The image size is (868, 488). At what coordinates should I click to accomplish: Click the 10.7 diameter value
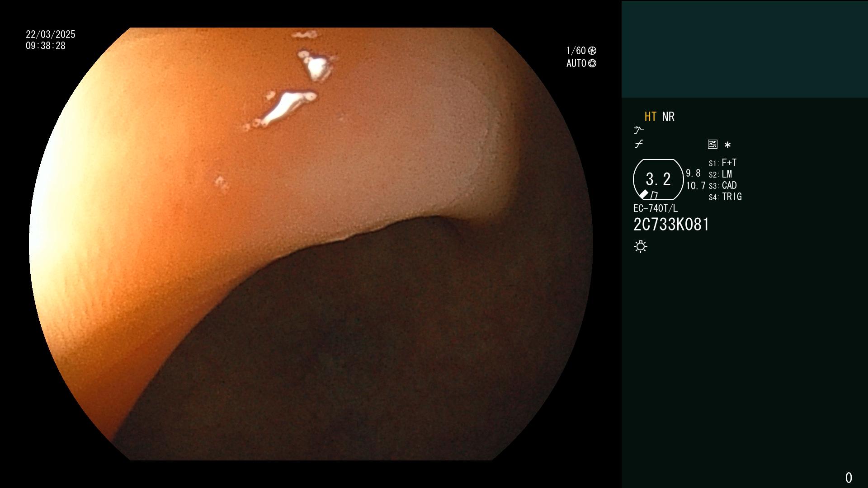pos(696,186)
